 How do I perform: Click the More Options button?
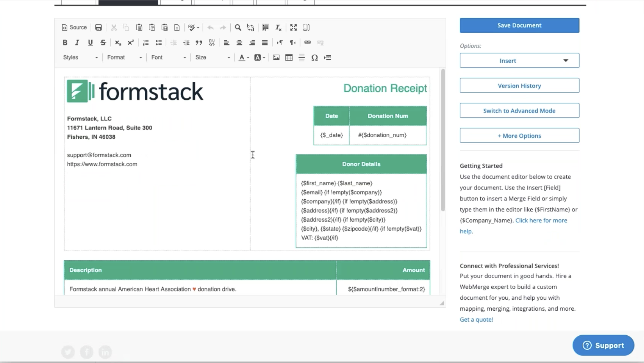click(x=519, y=136)
